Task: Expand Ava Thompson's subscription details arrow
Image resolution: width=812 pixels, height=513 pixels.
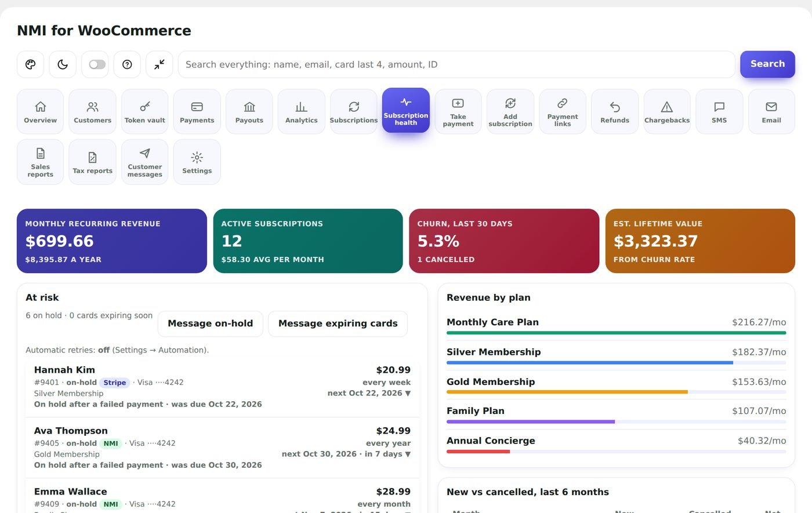Action: [x=408, y=454]
